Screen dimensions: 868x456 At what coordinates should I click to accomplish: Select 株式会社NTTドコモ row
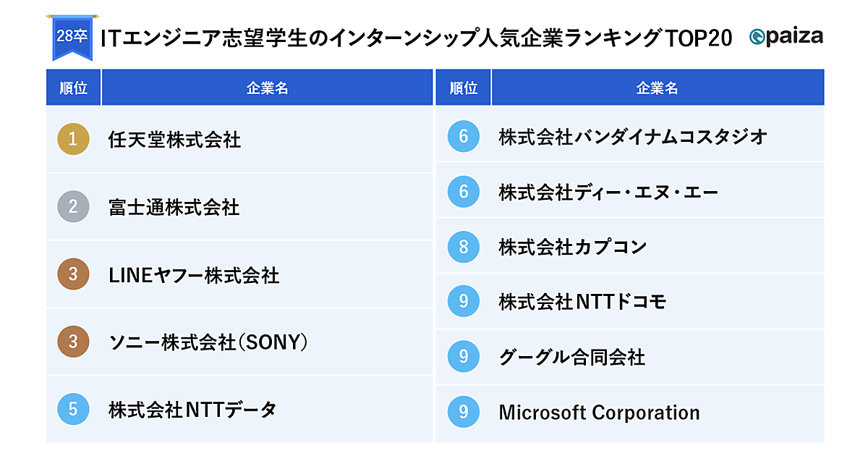tap(582, 302)
